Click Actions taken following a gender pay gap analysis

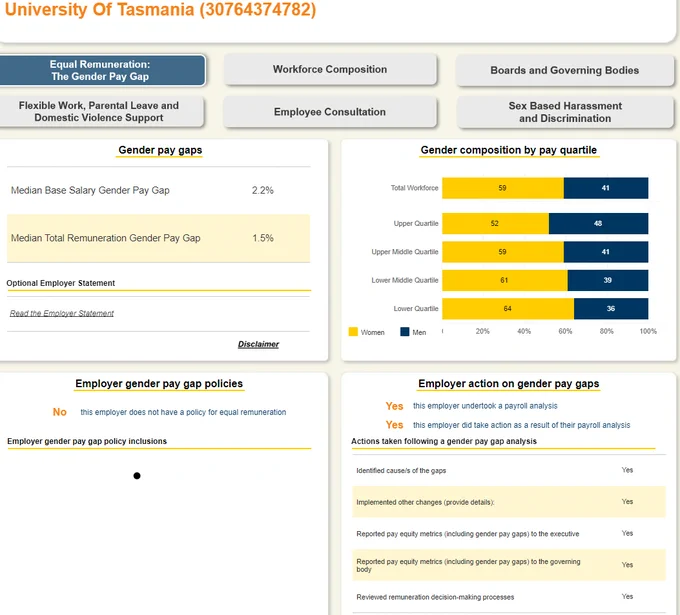[444, 441]
